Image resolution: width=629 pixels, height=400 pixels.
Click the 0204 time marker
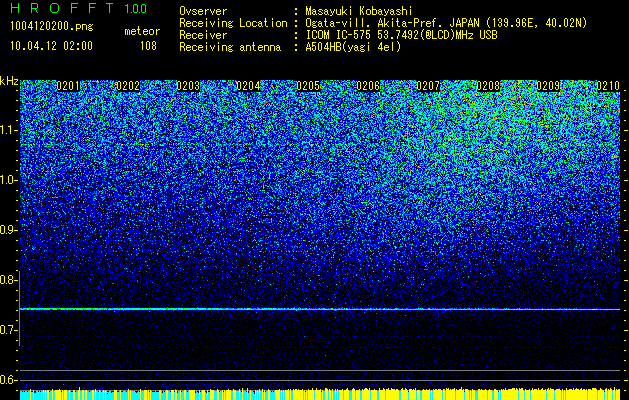[248, 86]
